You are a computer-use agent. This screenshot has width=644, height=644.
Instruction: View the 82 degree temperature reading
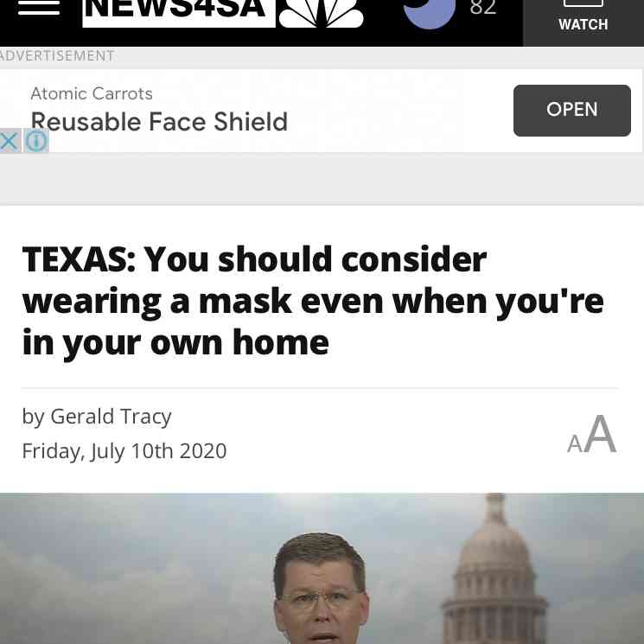point(483,8)
